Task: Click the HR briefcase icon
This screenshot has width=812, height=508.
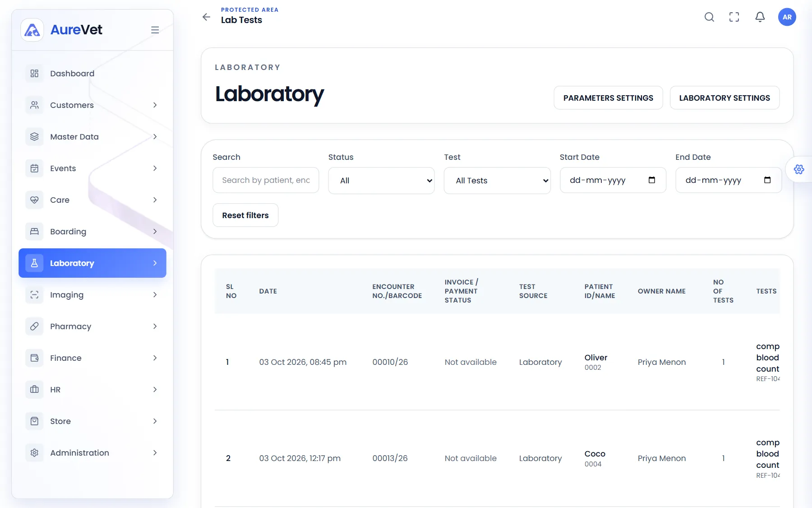Action: click(34, 390)
